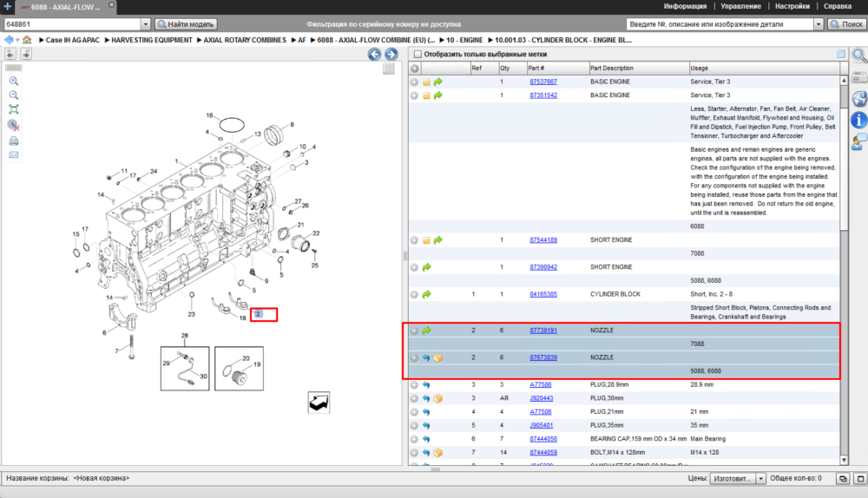Navigate back with the blue breadcrumb arrow
Screen dimensions: 868x498
pos(9,40)
